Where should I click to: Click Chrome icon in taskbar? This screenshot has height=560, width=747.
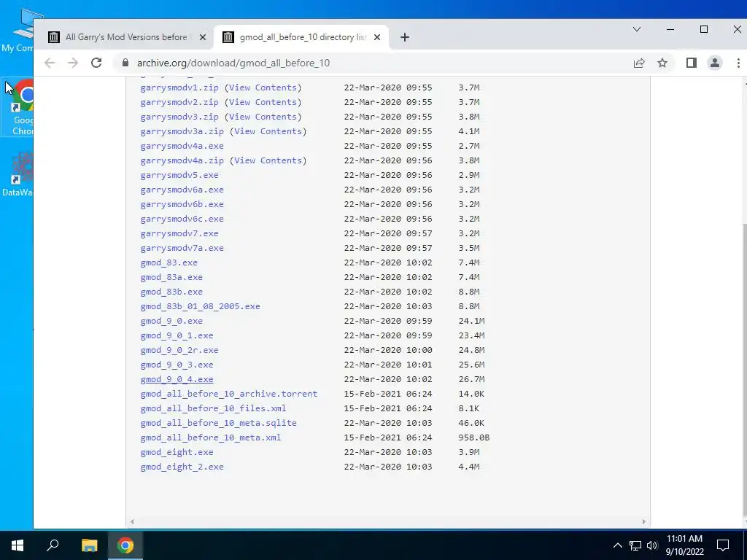coord(125,545)
